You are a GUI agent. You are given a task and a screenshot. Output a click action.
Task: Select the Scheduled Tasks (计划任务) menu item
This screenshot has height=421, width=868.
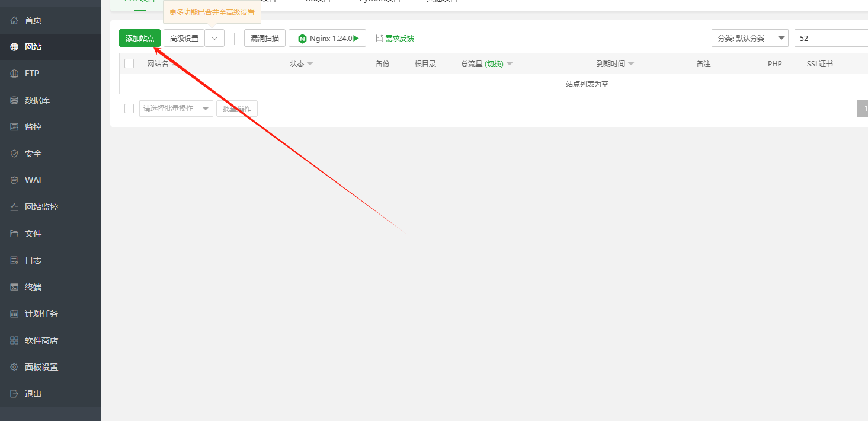pos(41,314)
